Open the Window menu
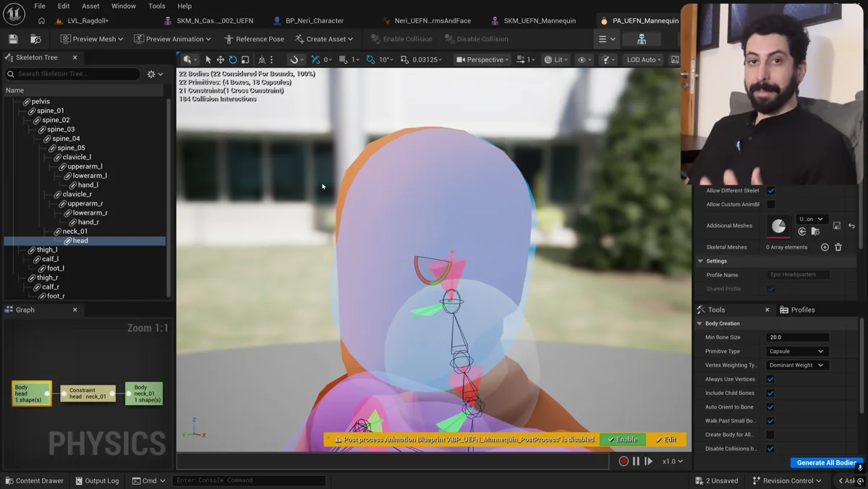Image resolution: width=868 pixels, height=489 pixels. point(124,6)
